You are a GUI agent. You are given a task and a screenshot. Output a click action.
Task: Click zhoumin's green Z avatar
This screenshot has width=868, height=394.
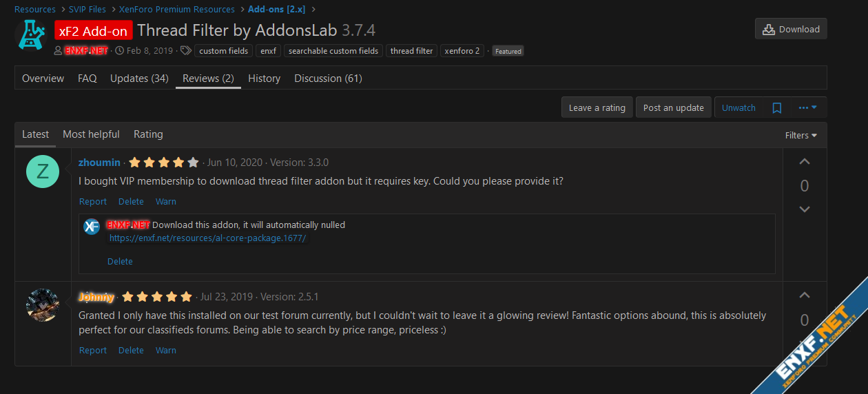[x=43, y=172]
